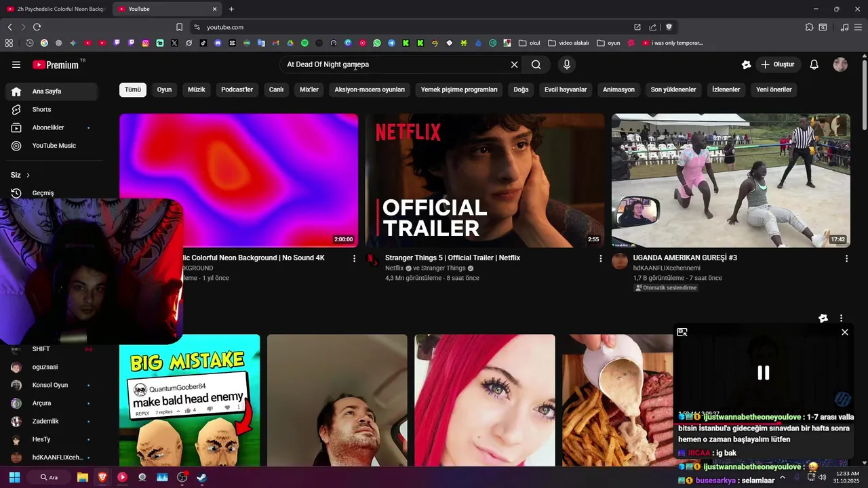
Task: Select the Evcil hayvanlar chip
Action: point(566,89)
